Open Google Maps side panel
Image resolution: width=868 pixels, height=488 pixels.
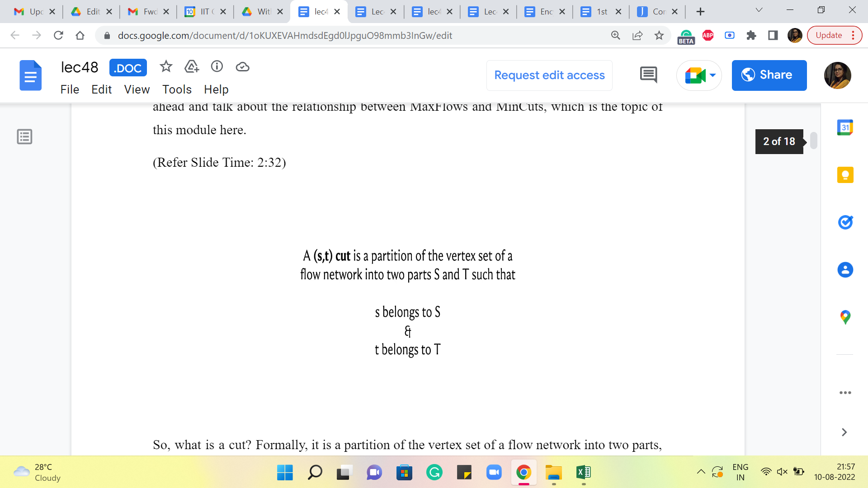point(845,317)
